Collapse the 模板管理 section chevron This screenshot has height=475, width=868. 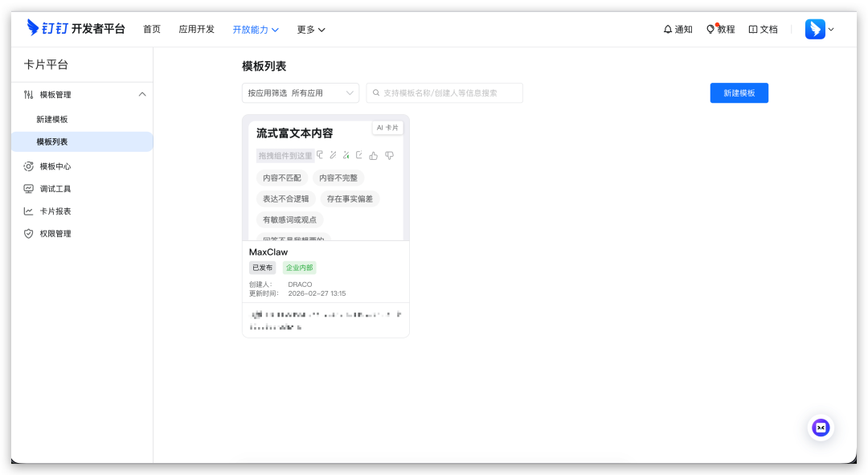pyautogui.click(x=142, y=94)
